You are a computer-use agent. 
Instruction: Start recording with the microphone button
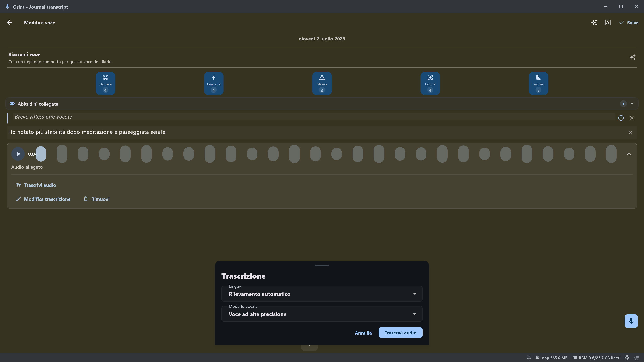631,321
